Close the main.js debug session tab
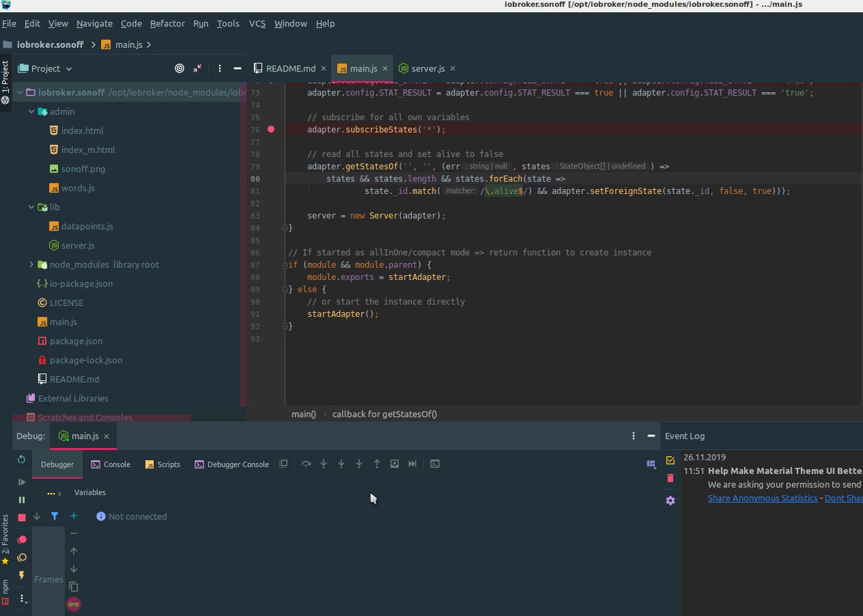Viewport: 863px width, 616px height. 107,436
